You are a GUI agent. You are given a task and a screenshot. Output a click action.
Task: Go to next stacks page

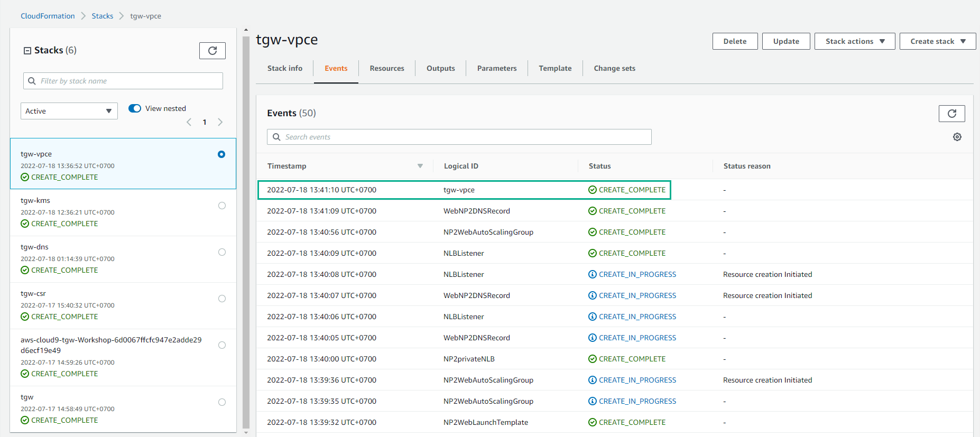(220, 122)
